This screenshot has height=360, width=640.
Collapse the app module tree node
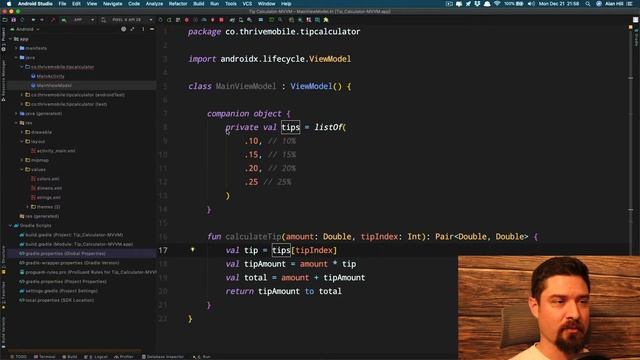click(x=11, y=39)
